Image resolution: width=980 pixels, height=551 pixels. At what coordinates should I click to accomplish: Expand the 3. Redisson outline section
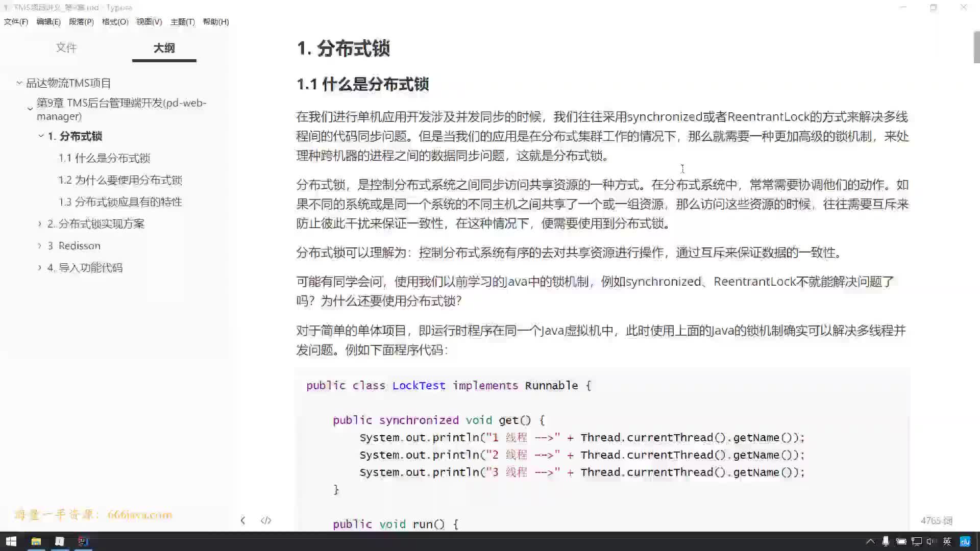point(40,245)
